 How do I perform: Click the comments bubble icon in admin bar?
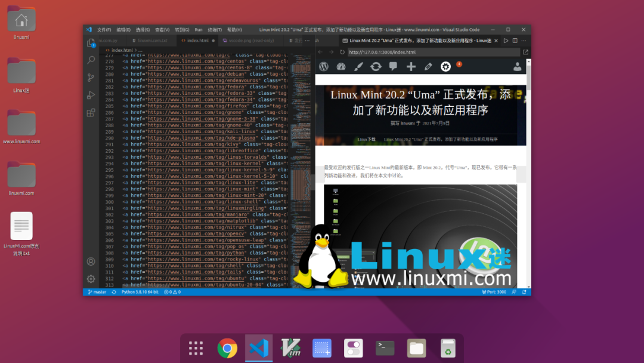pyautogui.click(x=393, y=67)
